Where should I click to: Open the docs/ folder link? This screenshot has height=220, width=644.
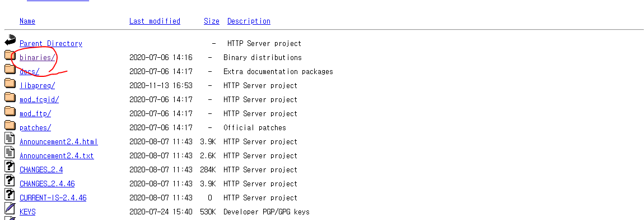(30, 72)
